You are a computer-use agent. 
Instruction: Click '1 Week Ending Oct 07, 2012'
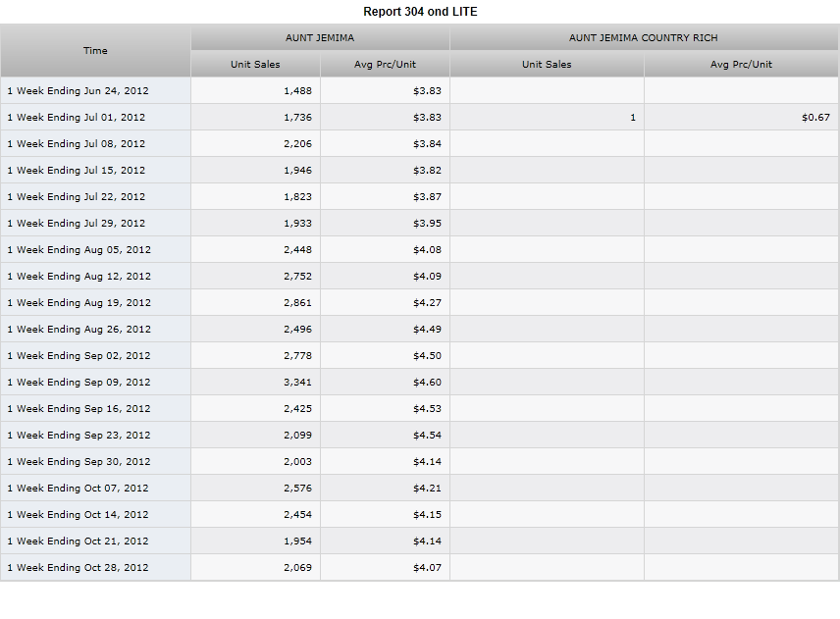pyautogui.click(x=95, y=489)
